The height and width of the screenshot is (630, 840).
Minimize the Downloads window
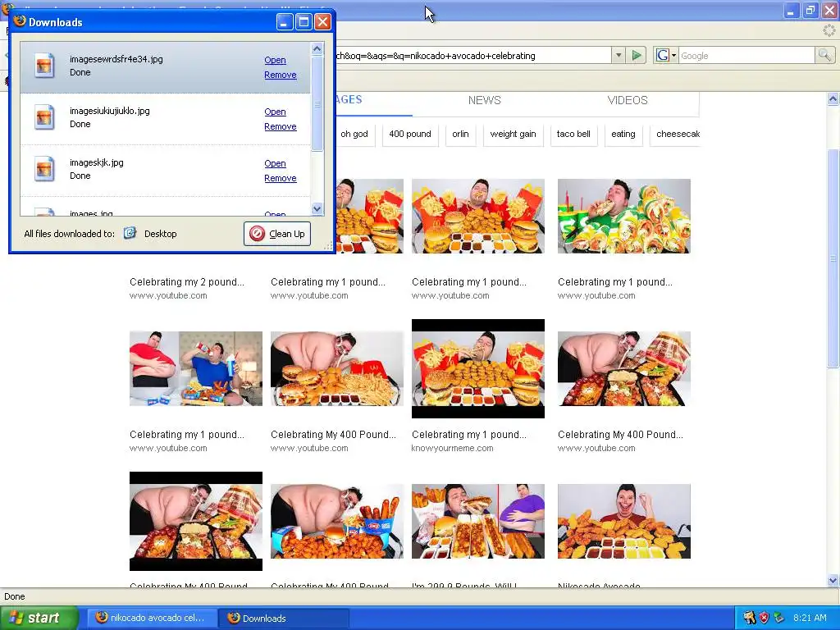285,22
